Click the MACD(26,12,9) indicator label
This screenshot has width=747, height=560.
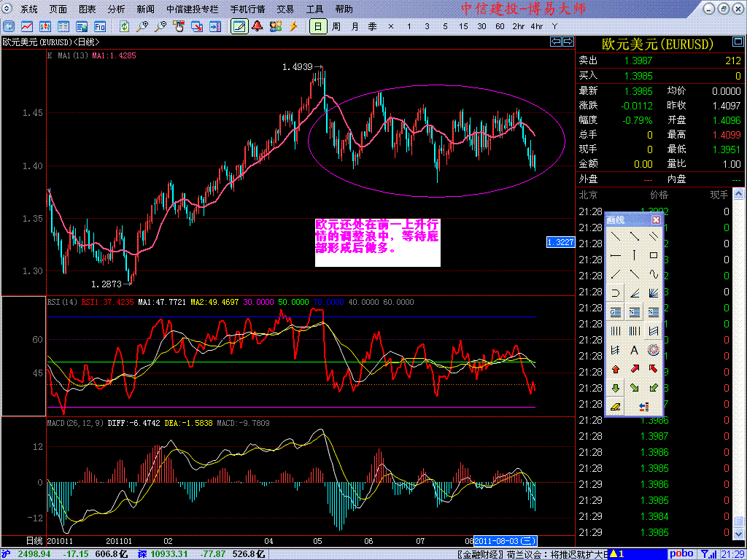pyautogui.click(x=75, y=423)
